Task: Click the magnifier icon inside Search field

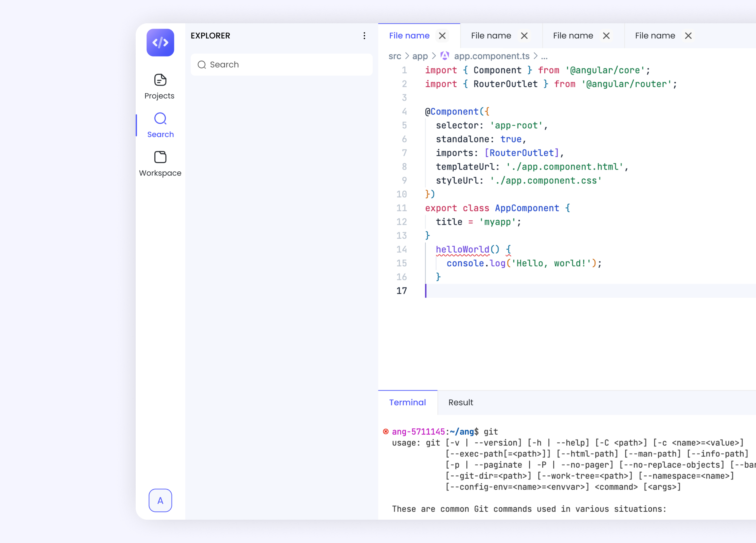Action: click(x=202, y=65)
